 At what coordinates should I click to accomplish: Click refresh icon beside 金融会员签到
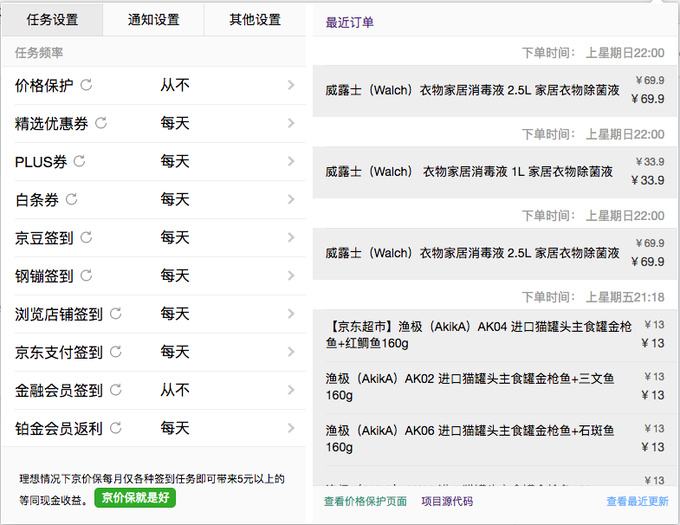coord(116,390)
